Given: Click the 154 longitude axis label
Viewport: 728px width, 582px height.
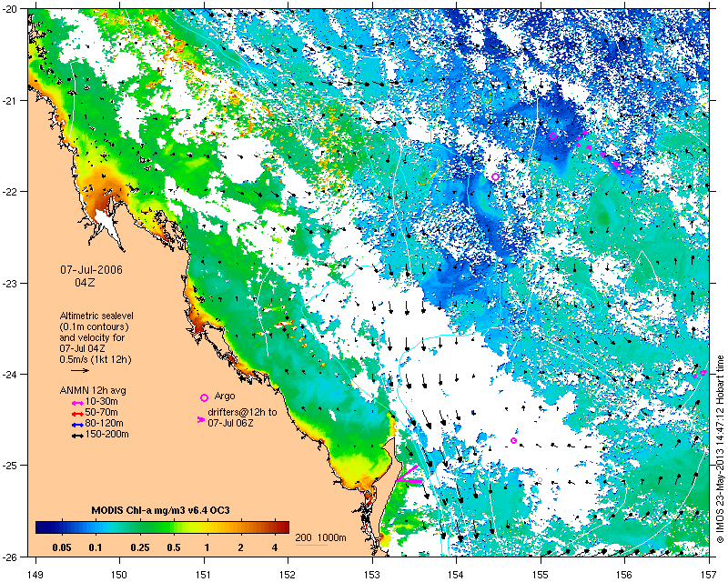Looking at the screenshot, I should tap(457, 575).
